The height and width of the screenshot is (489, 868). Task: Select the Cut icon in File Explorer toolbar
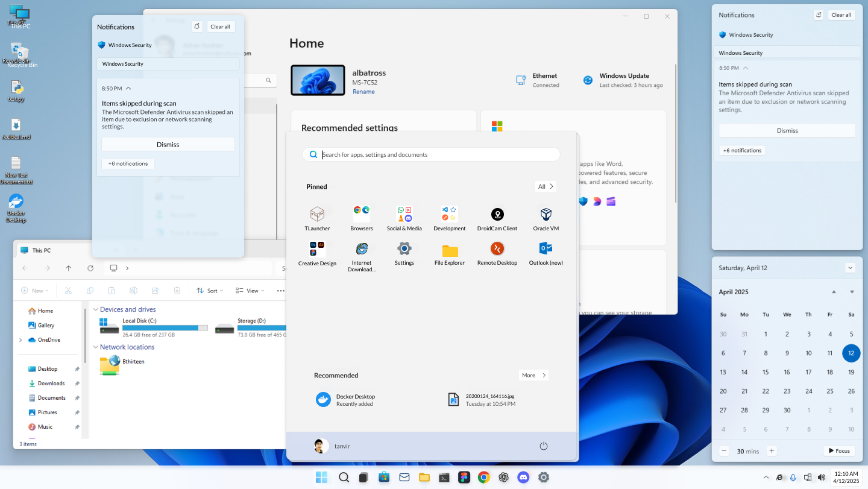[x=69, y=290]
